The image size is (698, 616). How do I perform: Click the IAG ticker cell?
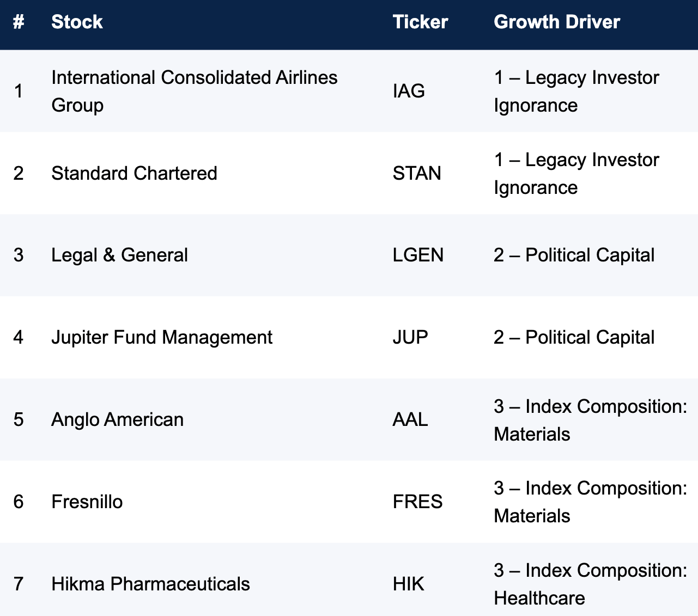409,91
